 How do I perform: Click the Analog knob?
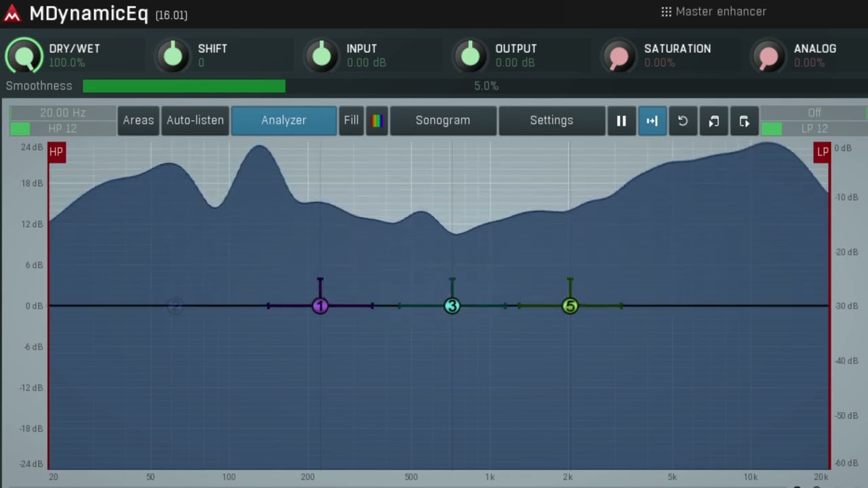[768, 56]
